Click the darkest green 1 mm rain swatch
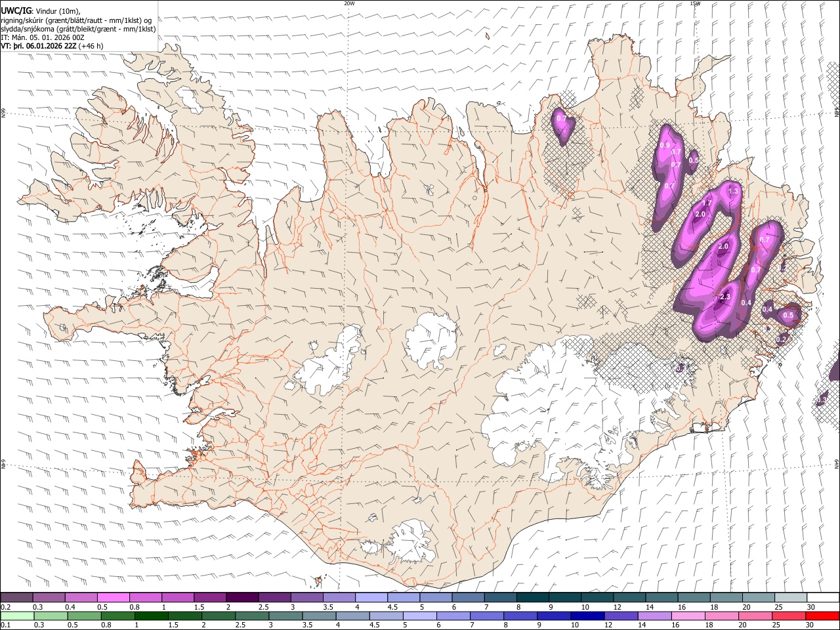Viewport: 840px width, 630px height. 152,616
